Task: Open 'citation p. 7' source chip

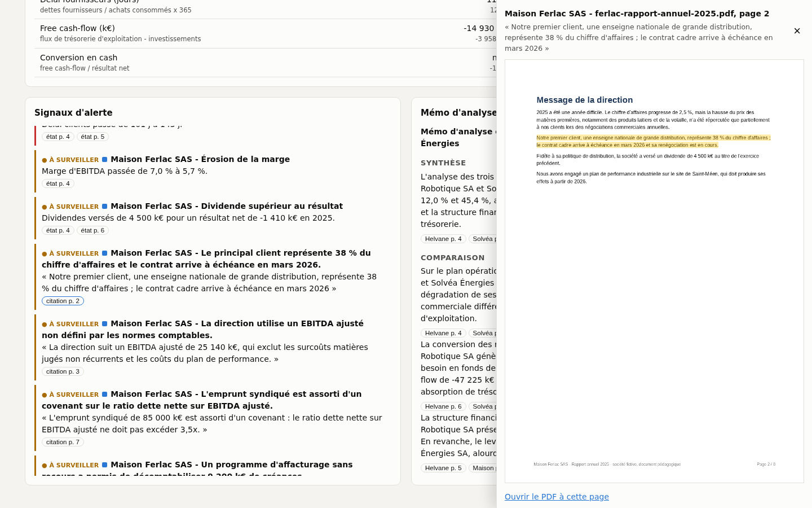Action: pos(63,442)
